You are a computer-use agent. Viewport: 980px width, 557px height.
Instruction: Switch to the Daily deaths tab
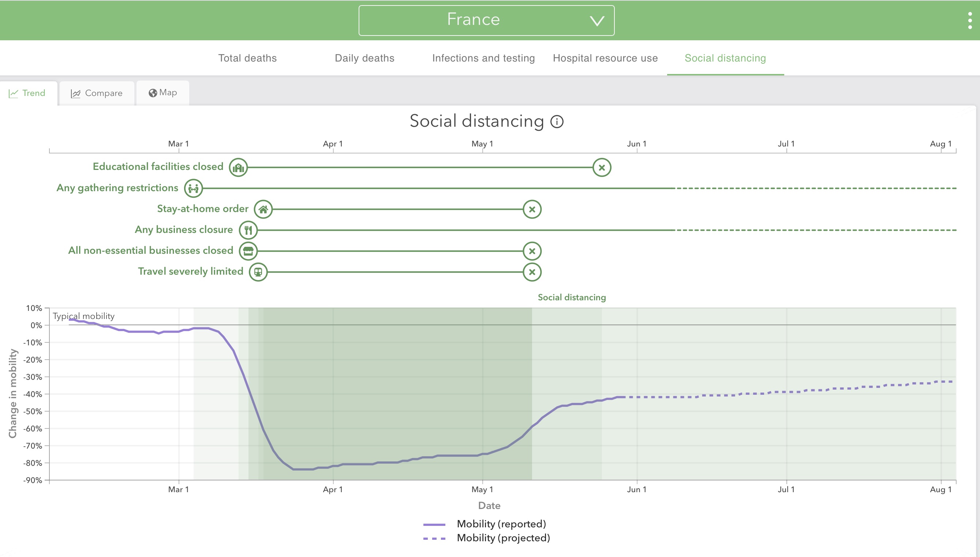(364, 58)
